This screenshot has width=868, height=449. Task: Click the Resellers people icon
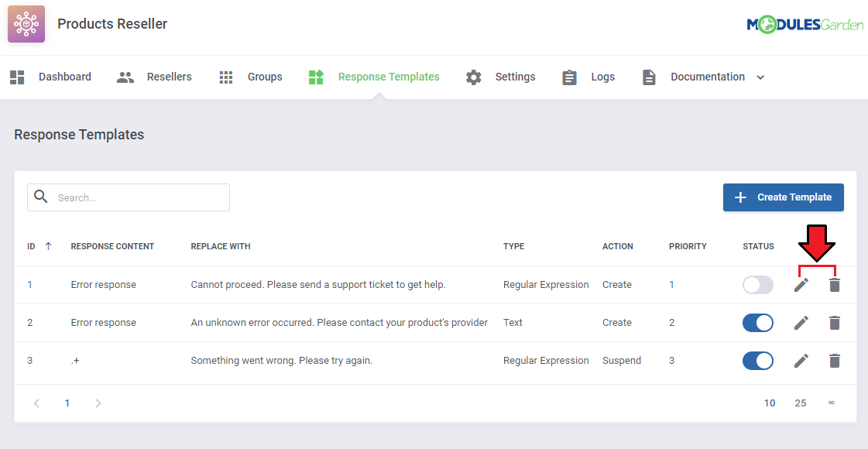point(125,77)
